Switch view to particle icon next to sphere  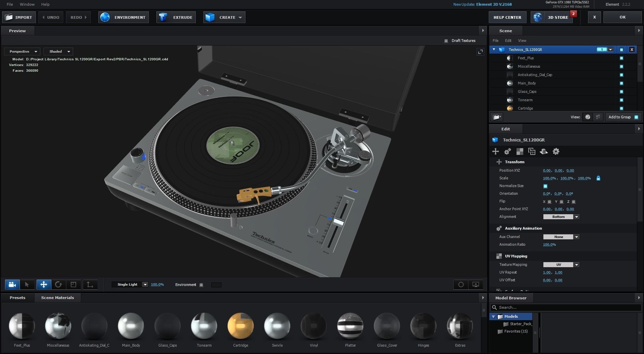[598, 117]
